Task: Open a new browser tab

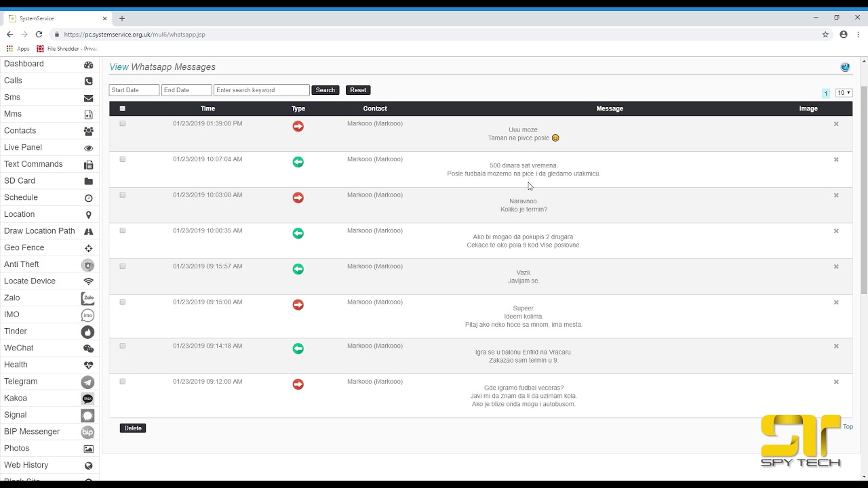Action: pos(122,18)
